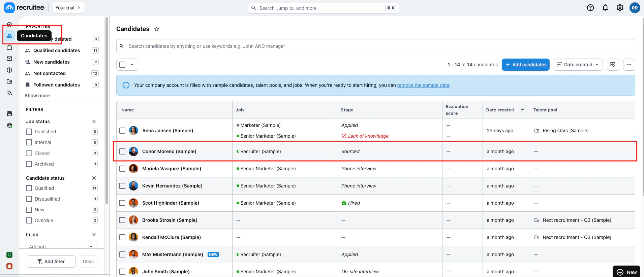
Task: Remove the Job status filter
Action: [x=94, y=122]
